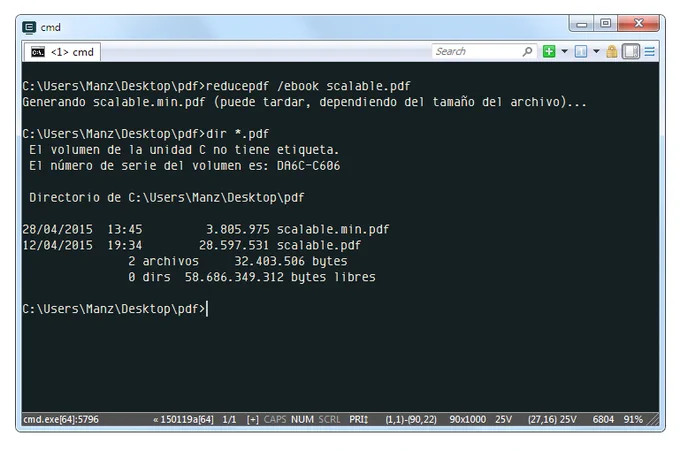The height and width of the screenshot is (451, 680).
Task: Click the 150119a[64] version status entry
Action: click(183, 419)
